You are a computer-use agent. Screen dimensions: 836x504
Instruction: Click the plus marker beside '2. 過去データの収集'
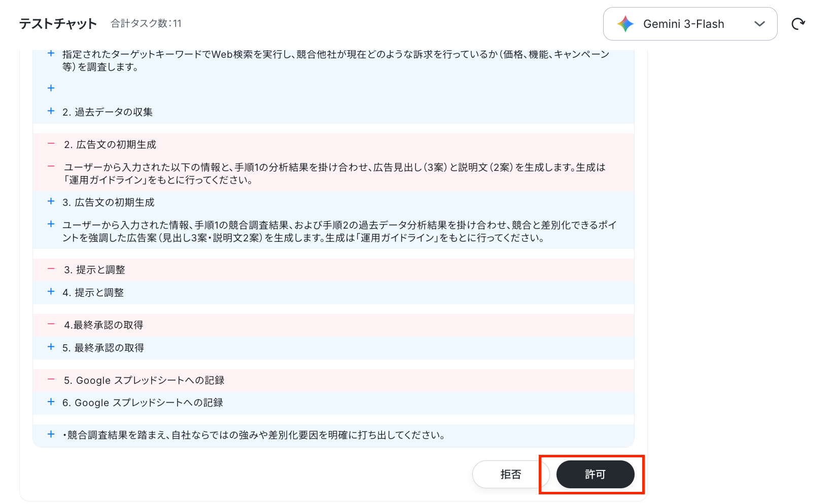pos(51,111)
